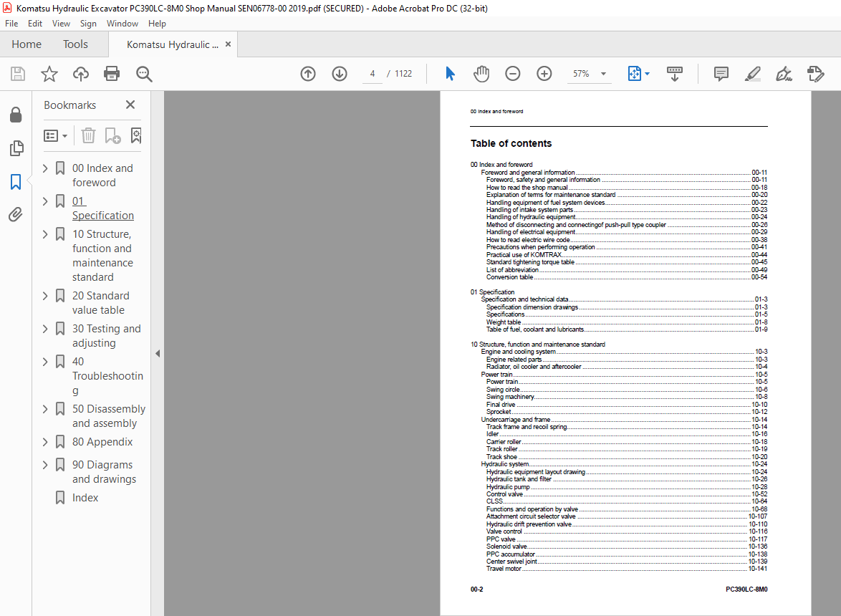The image size is (841, 616).
Task: Open the View menu
Action: click(x=61, y=24)
